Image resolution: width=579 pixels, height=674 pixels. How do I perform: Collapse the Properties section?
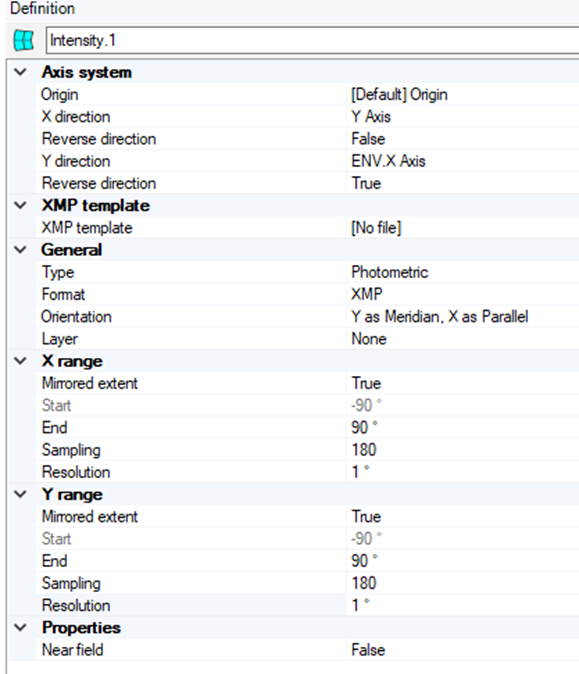click(21, 627)
